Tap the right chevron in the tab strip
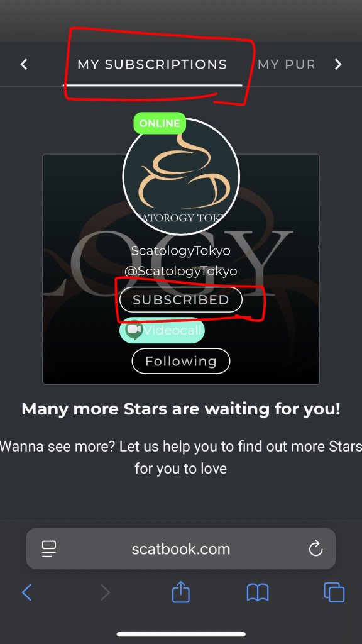The image size is (362, 644). coord(337,64)
